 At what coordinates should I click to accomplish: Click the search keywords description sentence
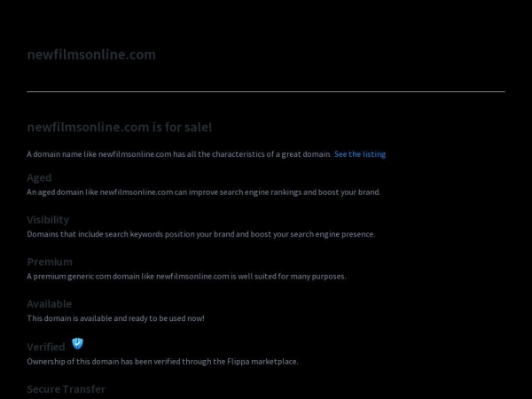(201, 234)
